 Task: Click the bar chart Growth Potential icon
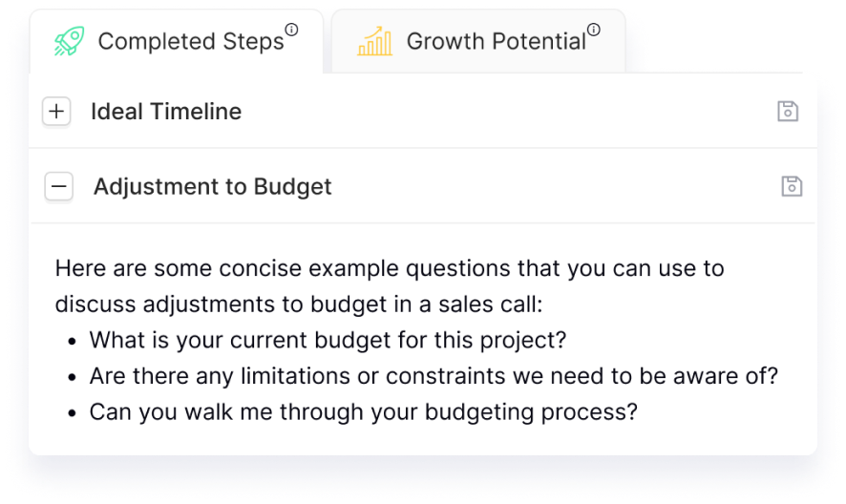pyautogui.click(x=374, y=41)
